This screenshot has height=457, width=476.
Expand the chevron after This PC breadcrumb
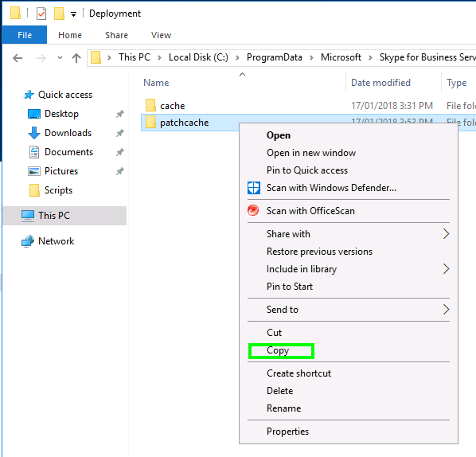159,57
